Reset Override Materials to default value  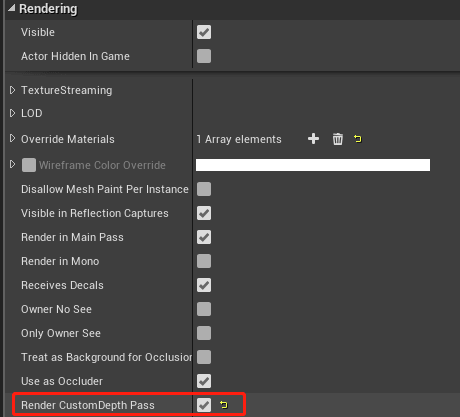358,139
